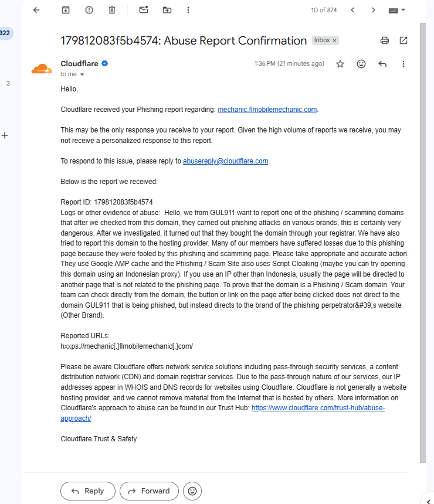Click reply arrow in message header
The width and height of the screenshot is (434, 504).
click(x=382, y=64)
